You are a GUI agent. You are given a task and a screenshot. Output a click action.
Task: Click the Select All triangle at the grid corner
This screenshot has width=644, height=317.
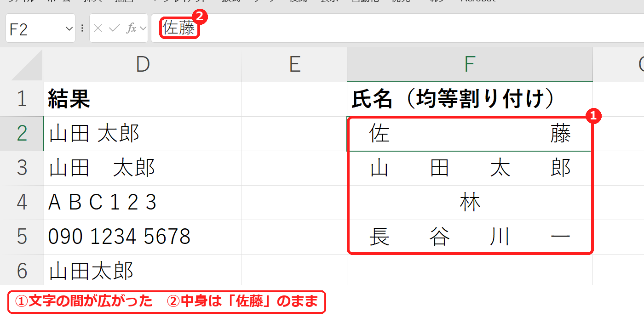(x=27, y=65)
